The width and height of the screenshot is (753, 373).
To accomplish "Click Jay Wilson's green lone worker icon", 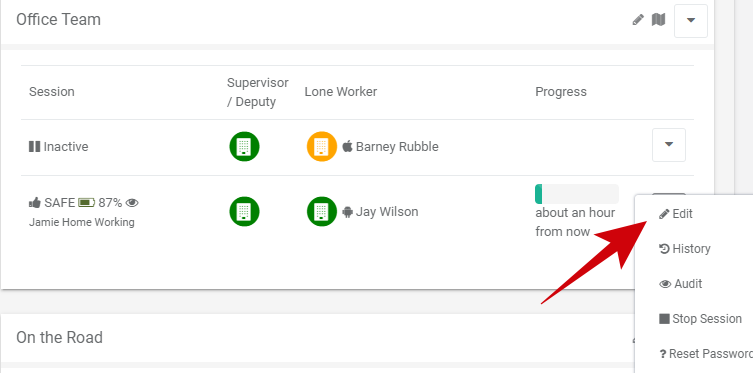I will tap(322, 212).
